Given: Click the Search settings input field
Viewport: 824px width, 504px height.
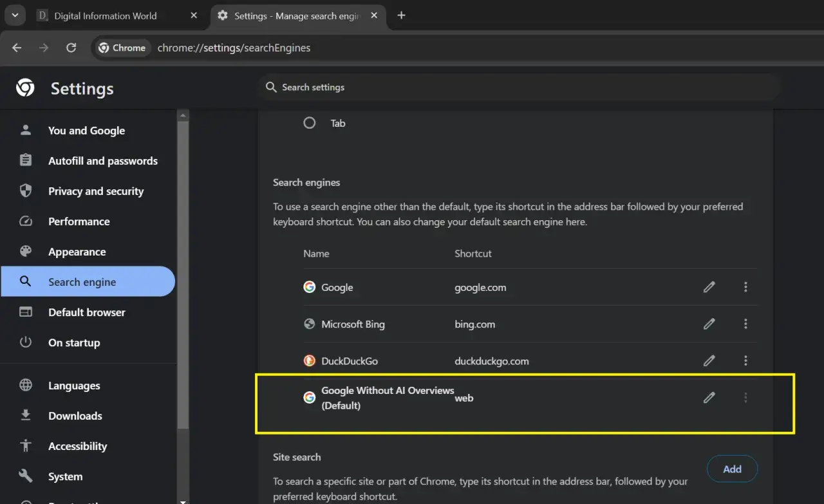Looking at the screenshot, I should click(451, 87).
